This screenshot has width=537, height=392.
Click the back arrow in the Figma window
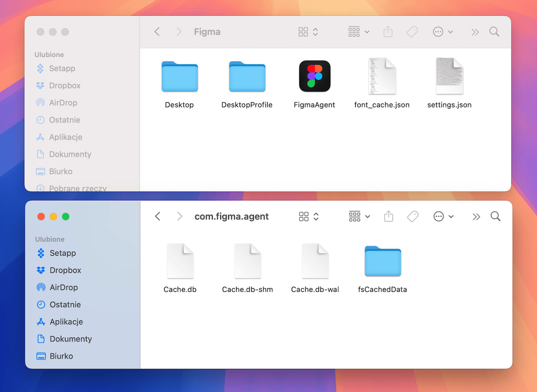157,32
